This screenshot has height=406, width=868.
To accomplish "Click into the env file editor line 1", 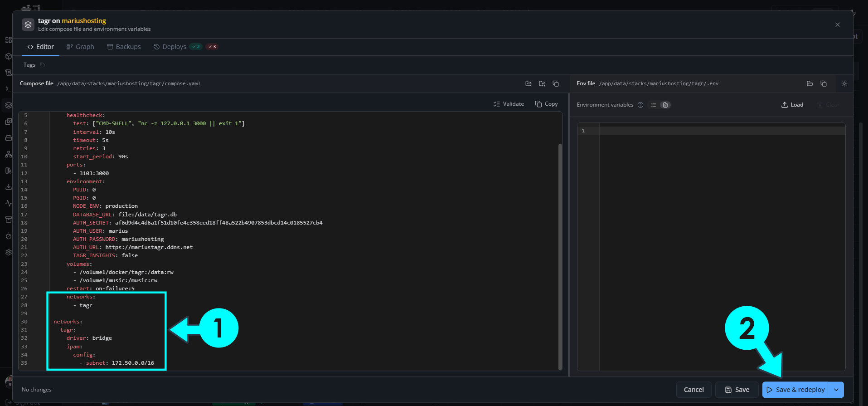I will coord(723,131).
